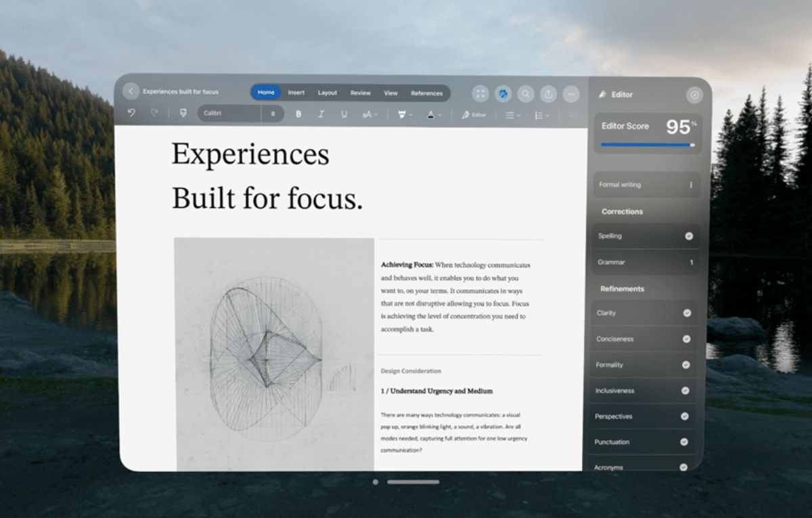
Task: Open the Calibri font dropdown
Action: click(x=229, y=114)
